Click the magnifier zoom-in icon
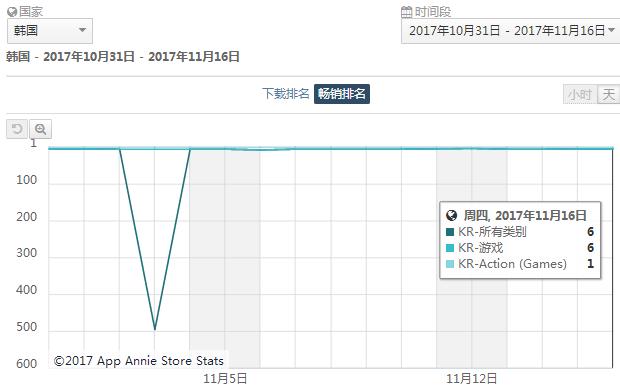The image size is (620, 388). 40,129
